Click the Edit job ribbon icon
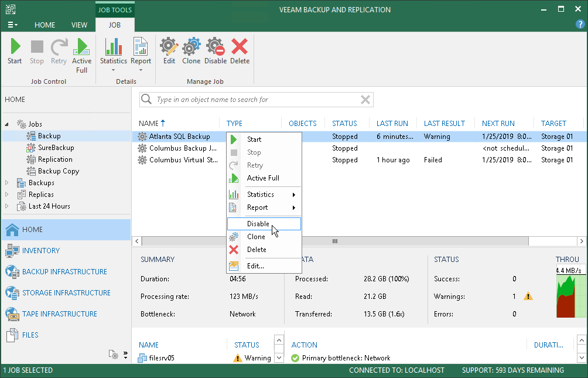588x378 pixels. [169, 52]
